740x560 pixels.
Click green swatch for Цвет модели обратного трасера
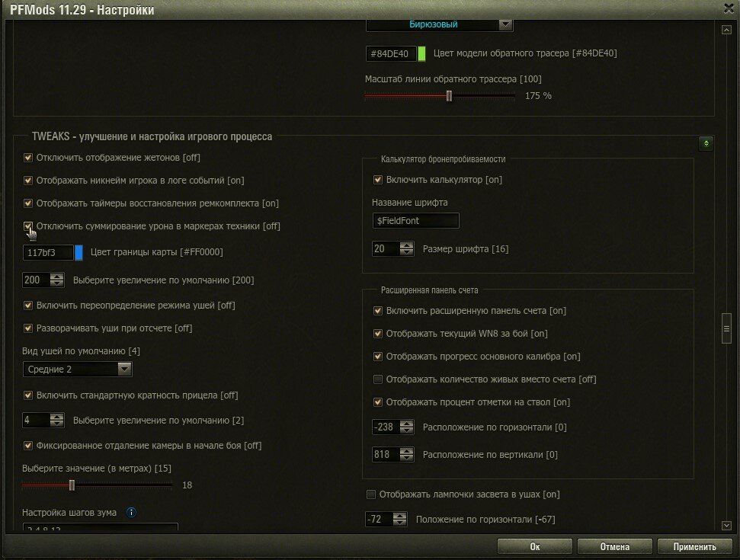421,54
